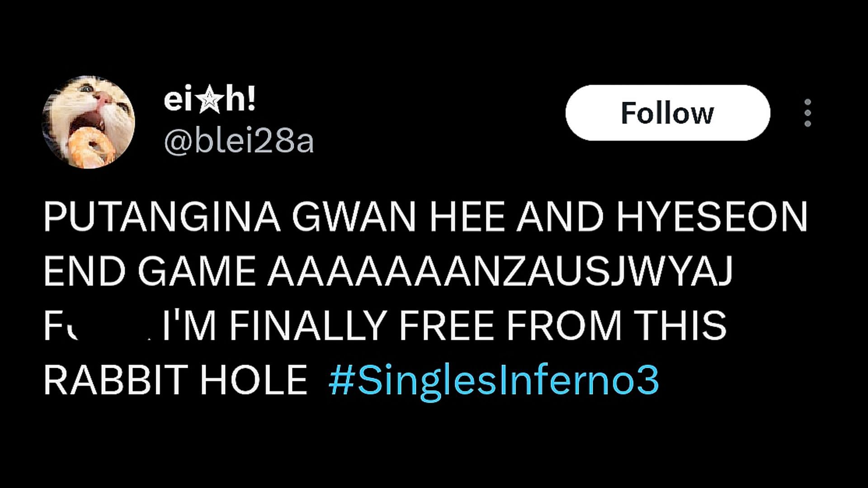Open the #SinglesInferno3 hashtag

[494, 381]
